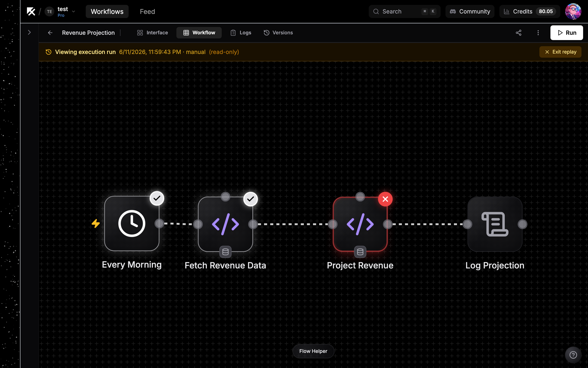
Task: Open the test Pro workspace dropdown
Action: [x=73, y=11]
